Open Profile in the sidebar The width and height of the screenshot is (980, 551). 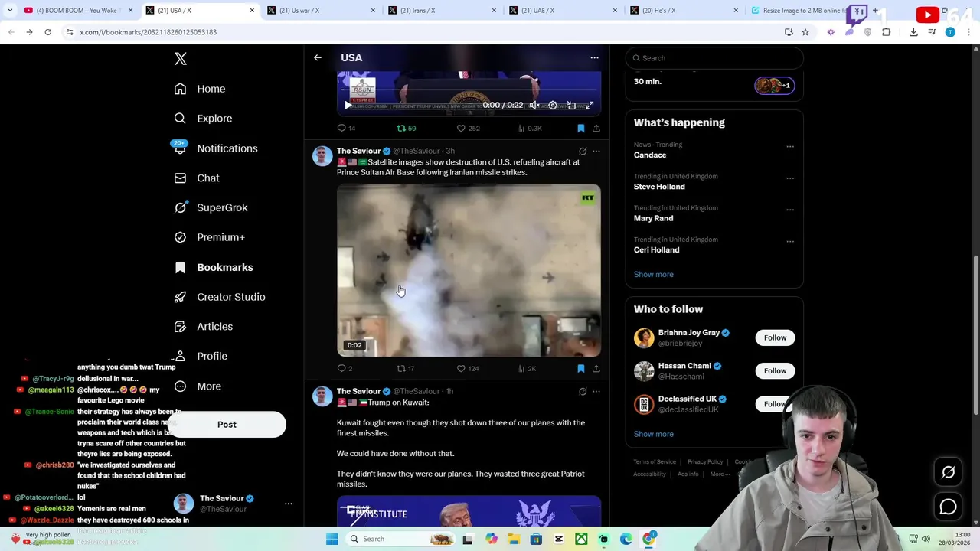click(x=201, y=357)
